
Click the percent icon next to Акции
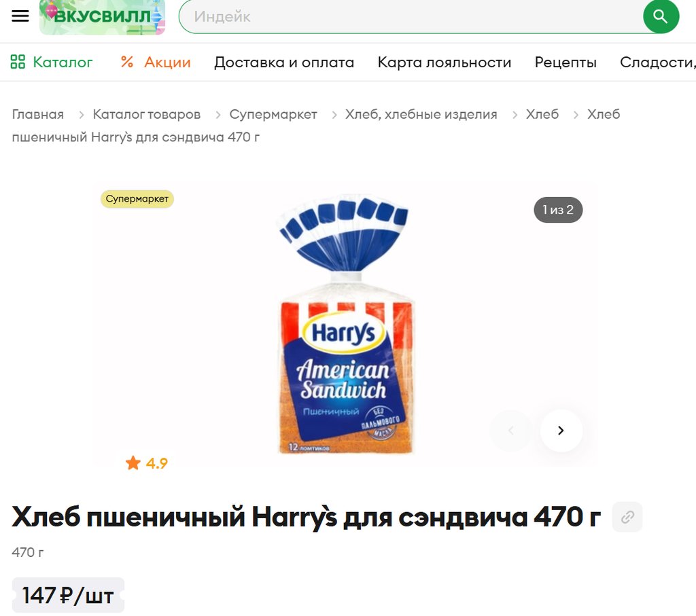click(127, 62)
